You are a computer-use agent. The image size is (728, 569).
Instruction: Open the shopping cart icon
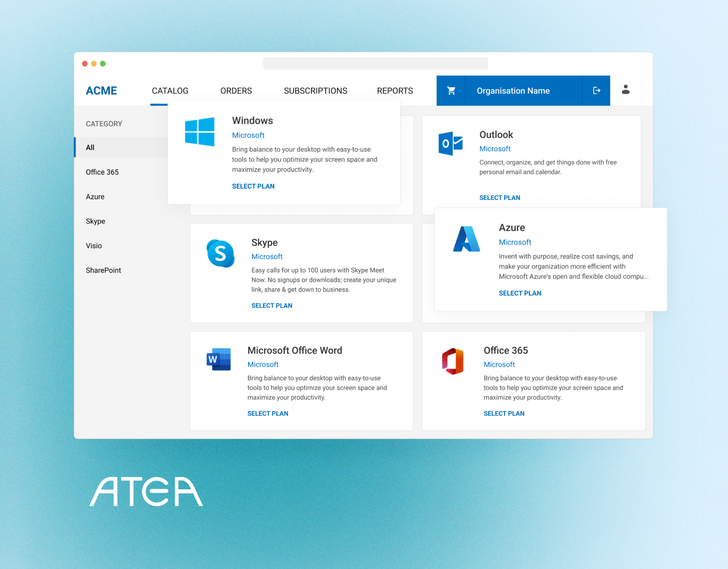[x=451, y=91]
